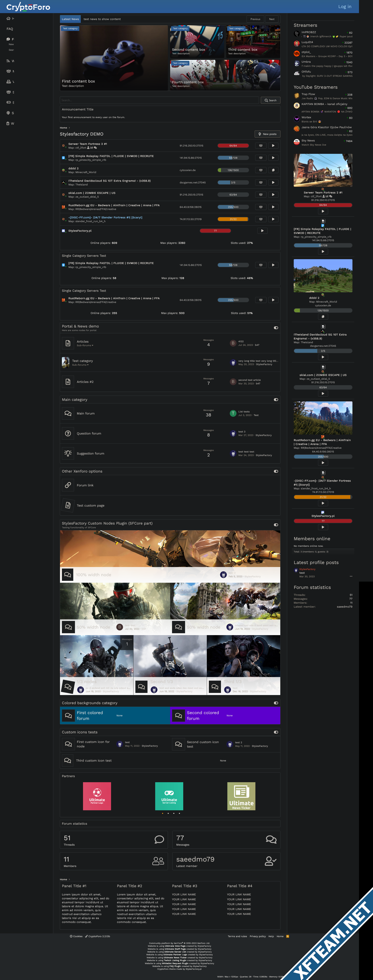The height and width of the screenshot is (980, 373).
Task: Open the 100% width node forum
Action: [93, 575]
